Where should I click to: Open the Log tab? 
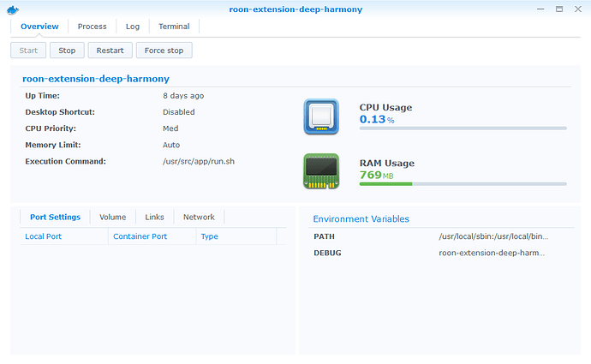point(133,27)
